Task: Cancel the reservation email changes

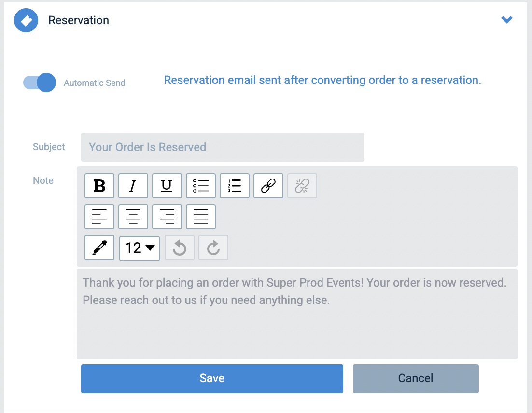Action: point(415,378)
